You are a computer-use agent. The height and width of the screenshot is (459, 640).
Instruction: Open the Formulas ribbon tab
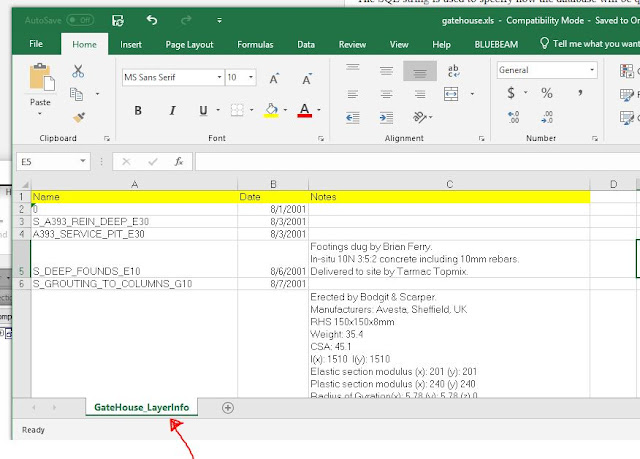click(x=255, y=44)
